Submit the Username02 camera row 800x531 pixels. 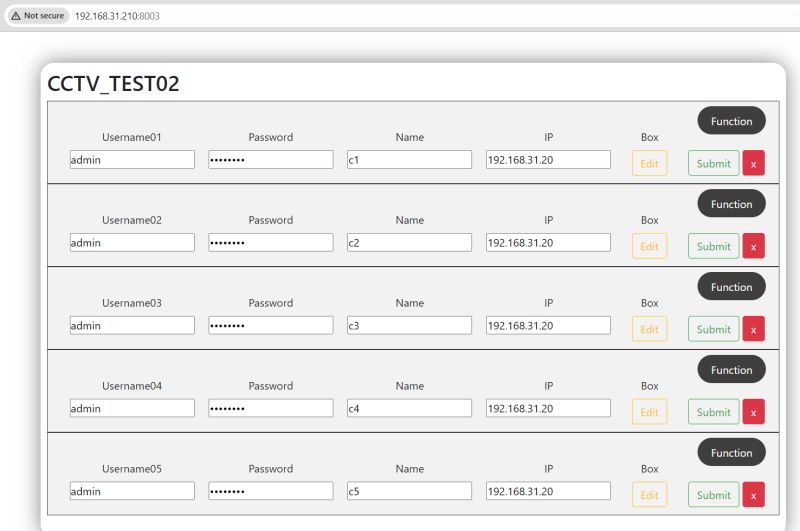tap(713, 246)
